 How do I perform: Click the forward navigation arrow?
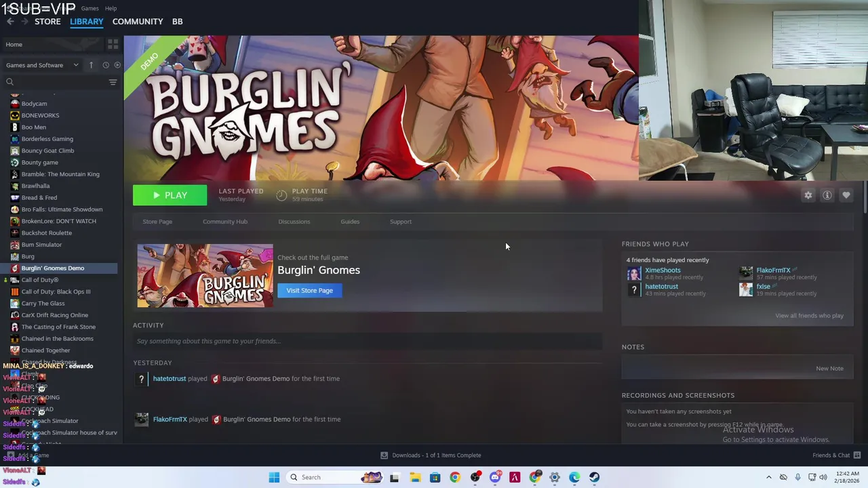coord(24,22)
